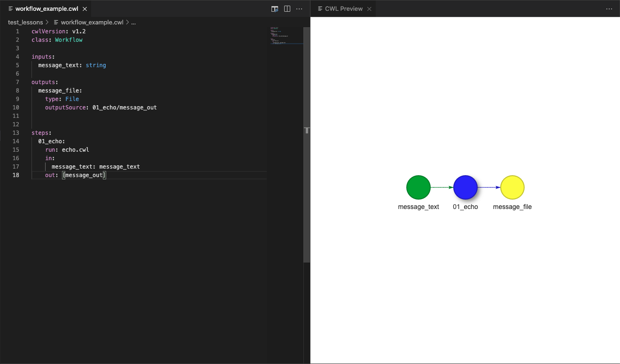Image resolution: width=620 pixels, height=364 pixels.
Task: Click the editor vertical scrollbar
Action: coord(307,144)
